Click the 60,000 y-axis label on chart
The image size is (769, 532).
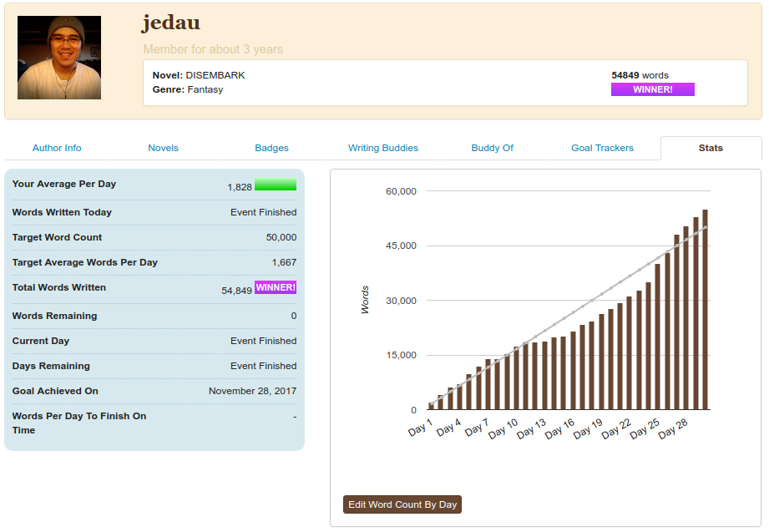pyautogui.click(x=401, y=191)
